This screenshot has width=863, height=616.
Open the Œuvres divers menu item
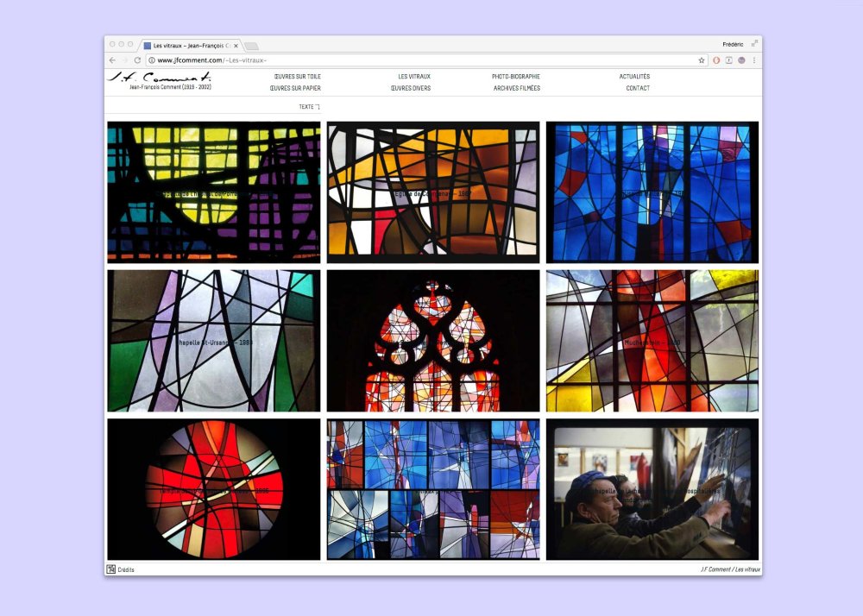pos(411,88)
